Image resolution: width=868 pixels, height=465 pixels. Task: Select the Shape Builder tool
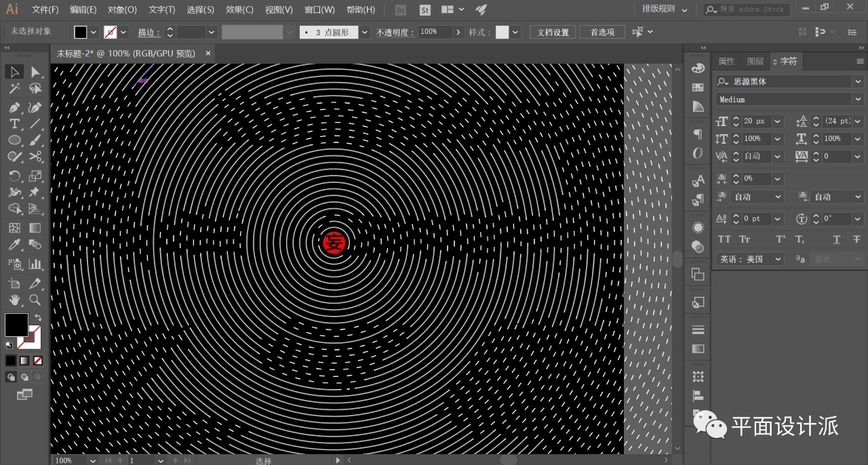pyautogui.click(x=14, y=209)
